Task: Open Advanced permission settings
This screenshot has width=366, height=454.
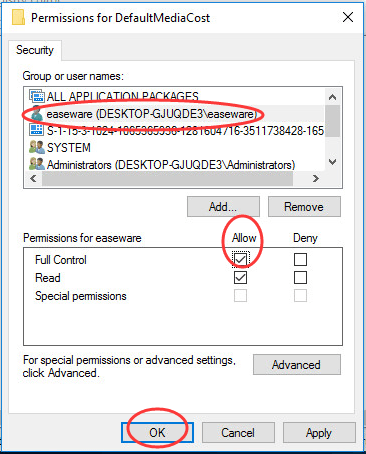Action: click(x=297, y=365)
